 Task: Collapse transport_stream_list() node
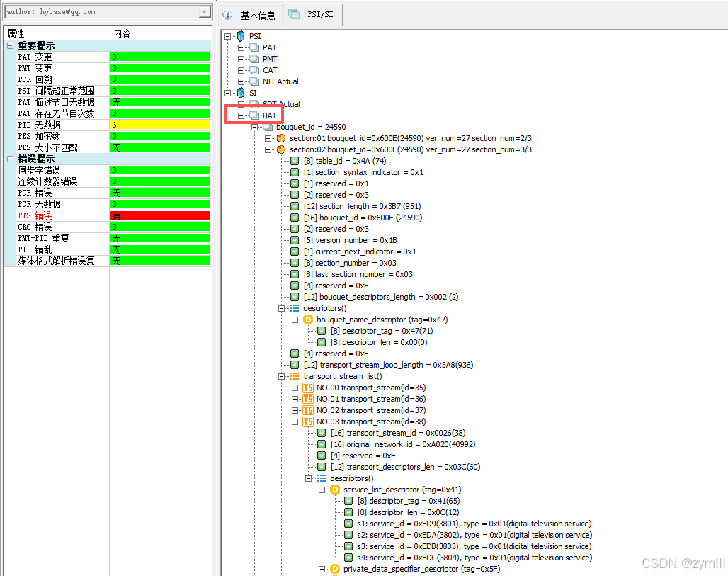tap(281, 376)
